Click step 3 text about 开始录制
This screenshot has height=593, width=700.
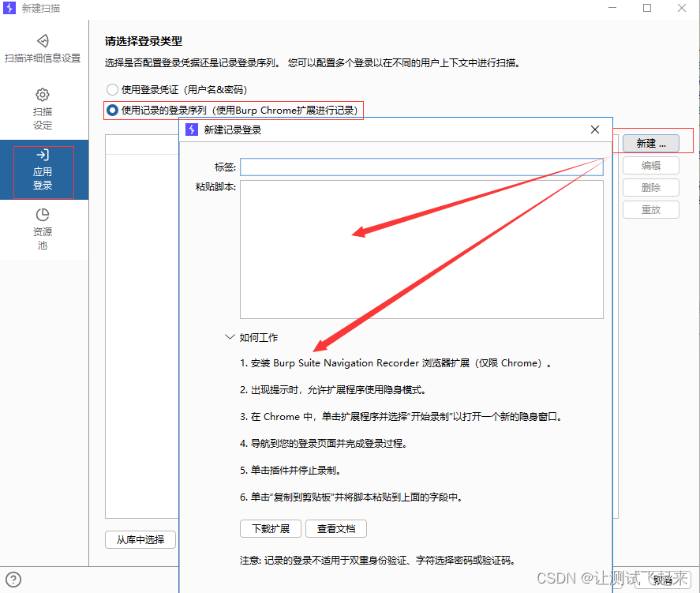coord(400,417)
